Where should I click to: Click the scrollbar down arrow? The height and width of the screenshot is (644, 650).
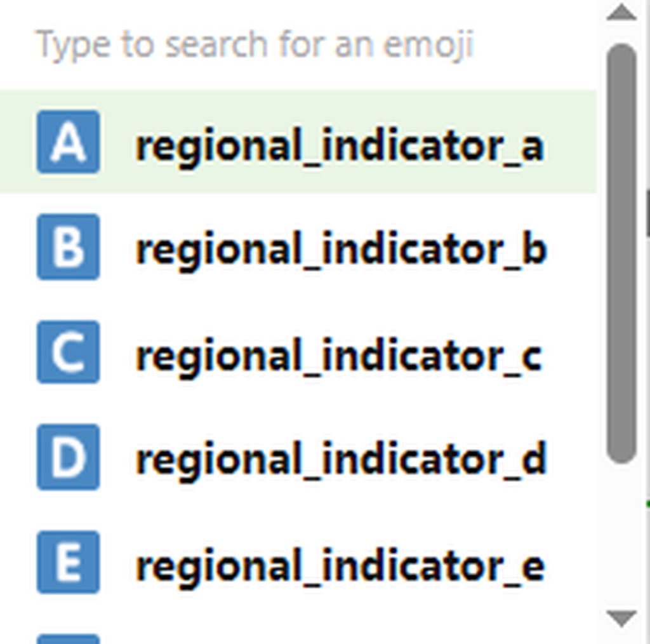tap(621, 618)
